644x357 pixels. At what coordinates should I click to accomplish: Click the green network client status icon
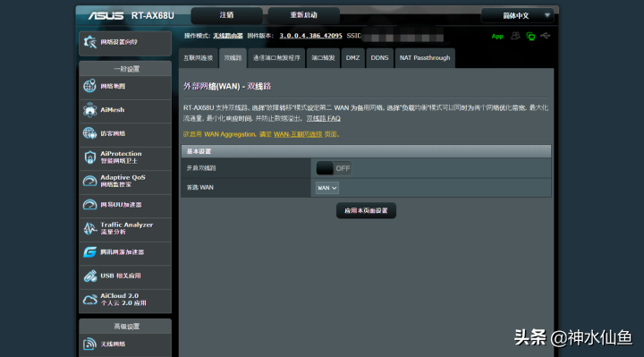(x=530, y=36)
